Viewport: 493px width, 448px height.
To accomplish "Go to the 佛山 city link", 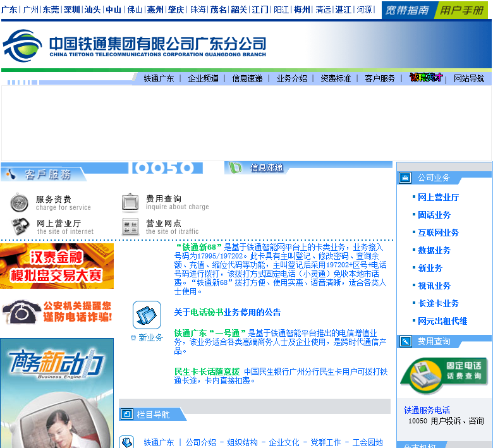I will pyautogui.click(x=135, y=9).
